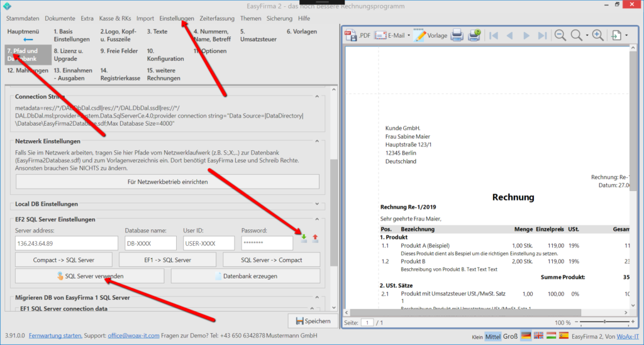Collapse Netzwerk Einstellungen section
644x345 pixels.
click(317, 141)
